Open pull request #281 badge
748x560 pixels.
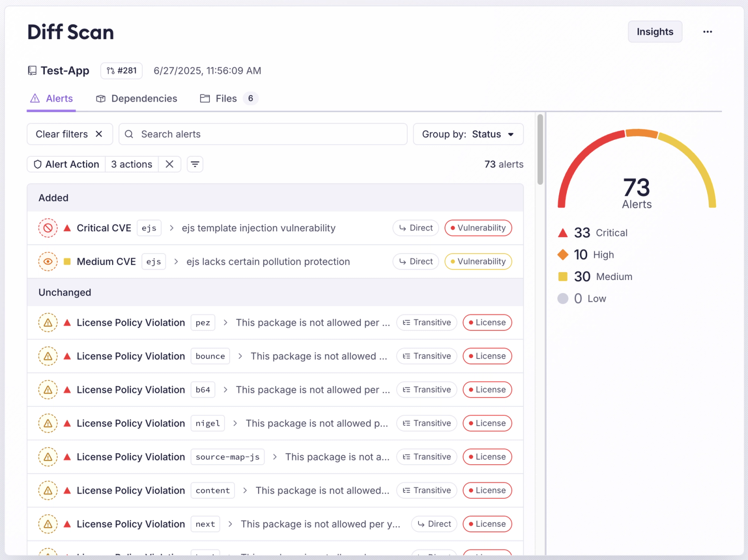click(122, 71)
